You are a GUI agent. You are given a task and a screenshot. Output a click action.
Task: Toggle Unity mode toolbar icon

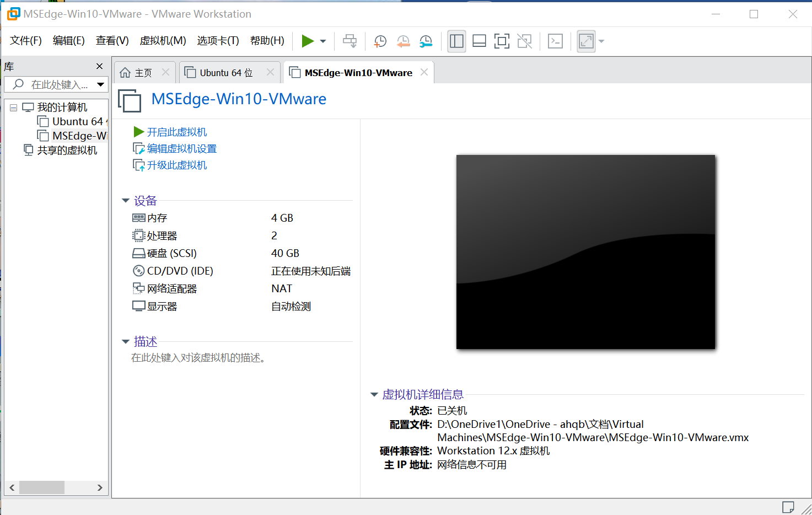coord(525,41)
